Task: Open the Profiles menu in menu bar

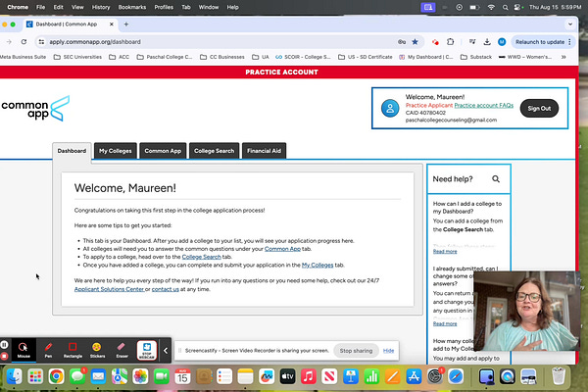Action: point(164,7)
